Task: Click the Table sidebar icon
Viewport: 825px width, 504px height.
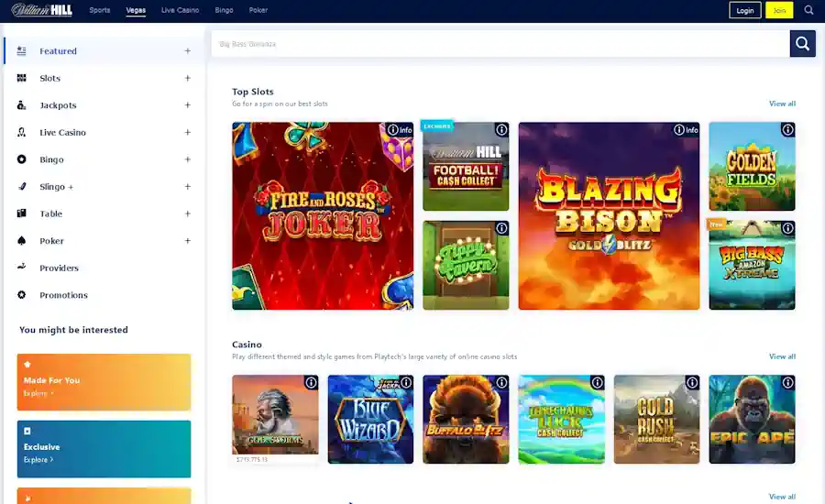Action: pos(22,214)
